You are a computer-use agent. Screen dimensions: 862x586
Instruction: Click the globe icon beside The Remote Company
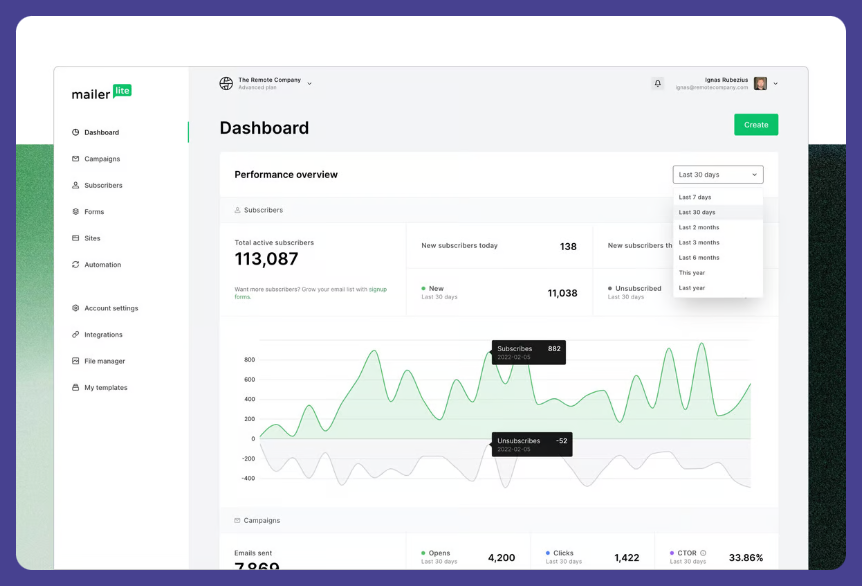click(x=226, y=84)
